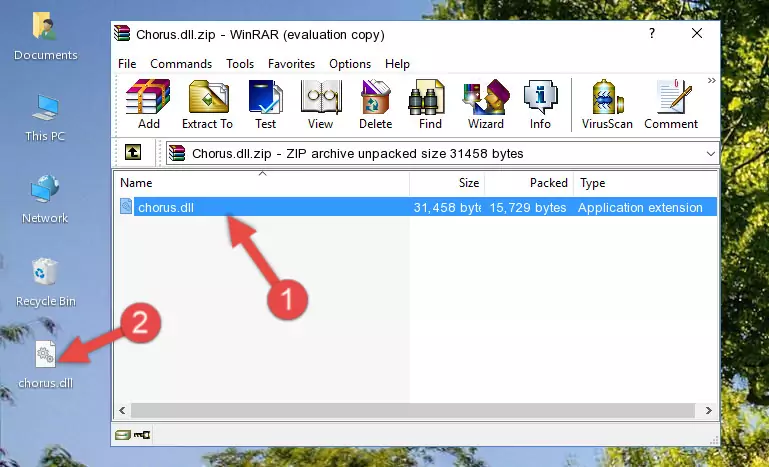Select the chorus.dll desktop file
The image size is (769, 467).
(x=45, y=365)
